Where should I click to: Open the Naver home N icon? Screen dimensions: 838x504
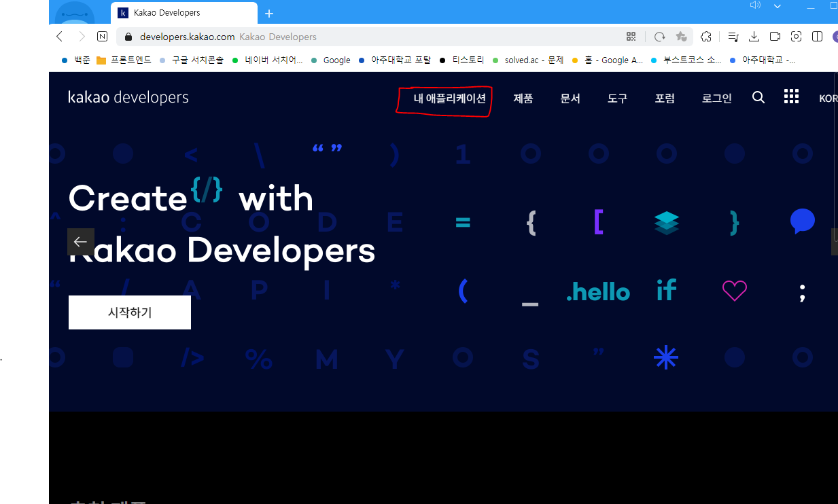(103, 37)
